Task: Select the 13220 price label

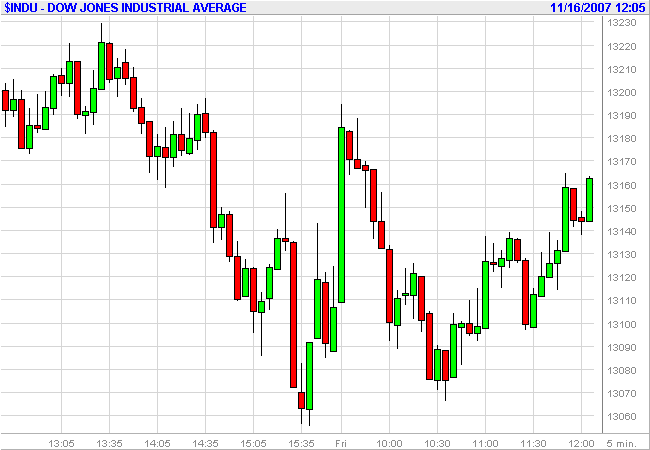Action: click(x=621, y=46)
